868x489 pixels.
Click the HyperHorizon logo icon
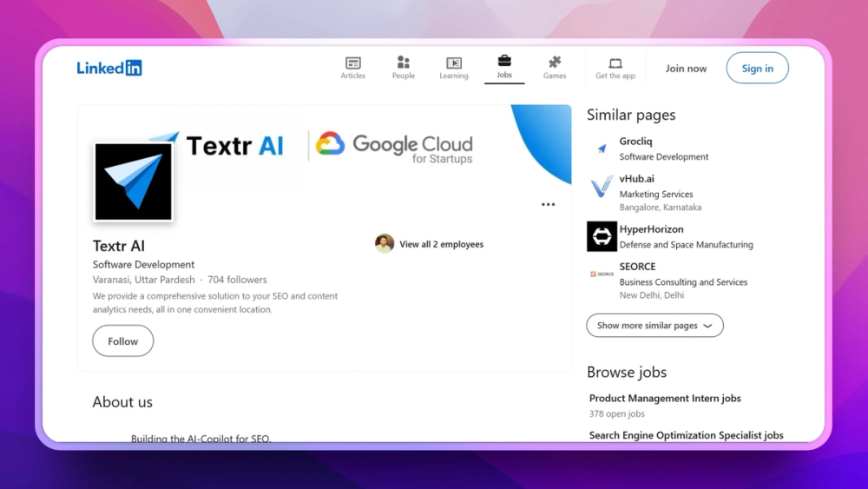click(x=602, y=236)
